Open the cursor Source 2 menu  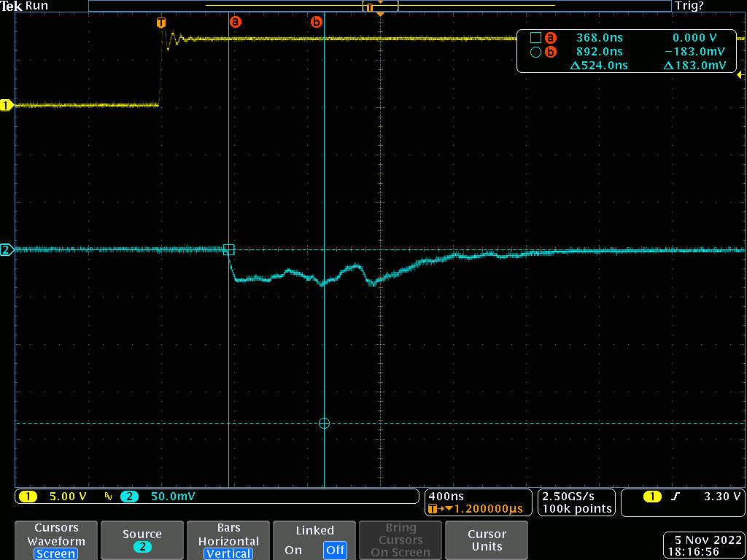point(142,540)
